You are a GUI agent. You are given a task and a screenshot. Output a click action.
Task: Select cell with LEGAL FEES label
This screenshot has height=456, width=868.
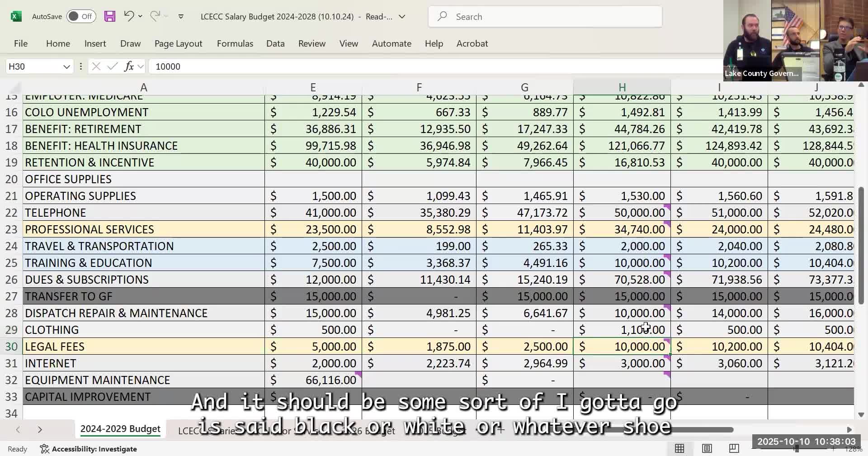(143, 347)
